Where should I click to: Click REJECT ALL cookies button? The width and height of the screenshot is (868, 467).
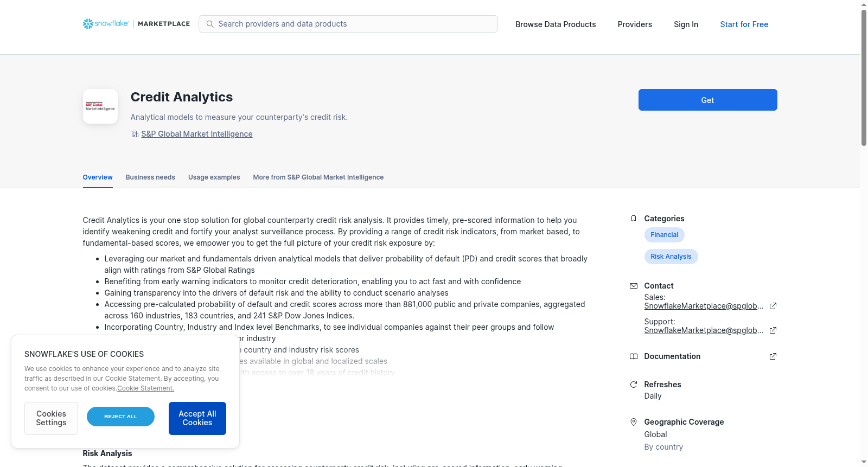pyautogui.click(x=120, y=417)
